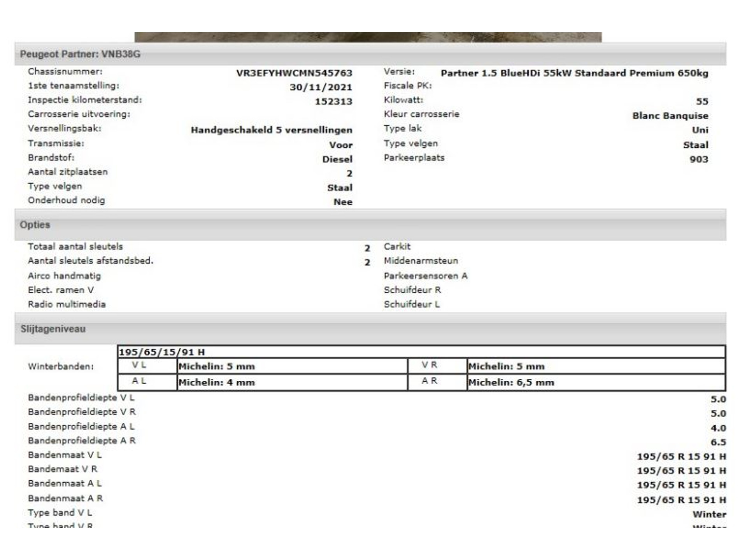Click the Onderhoud nodig value Nee
The image size is (747, 560).
343,202
